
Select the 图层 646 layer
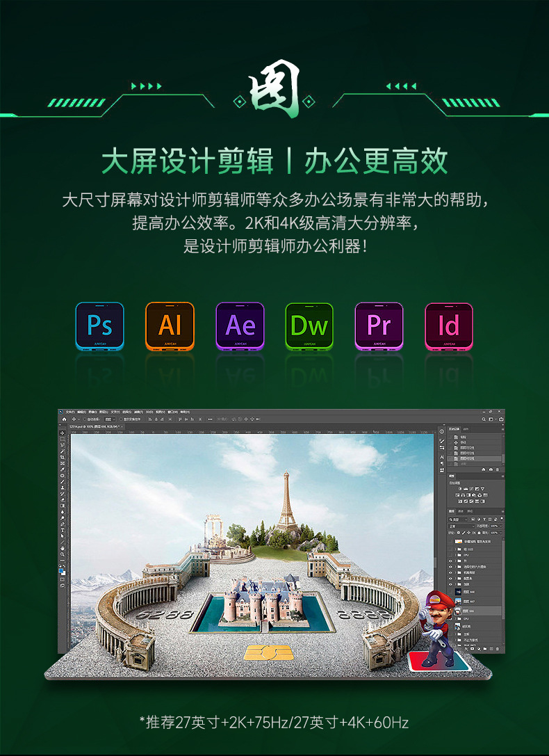pyautogui.click(x=475, y=611)
